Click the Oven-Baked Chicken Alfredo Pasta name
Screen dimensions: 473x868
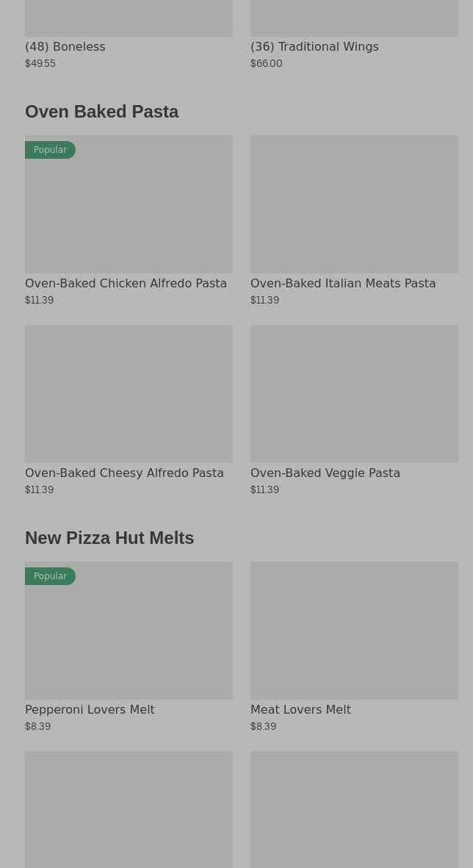(126, 283)
